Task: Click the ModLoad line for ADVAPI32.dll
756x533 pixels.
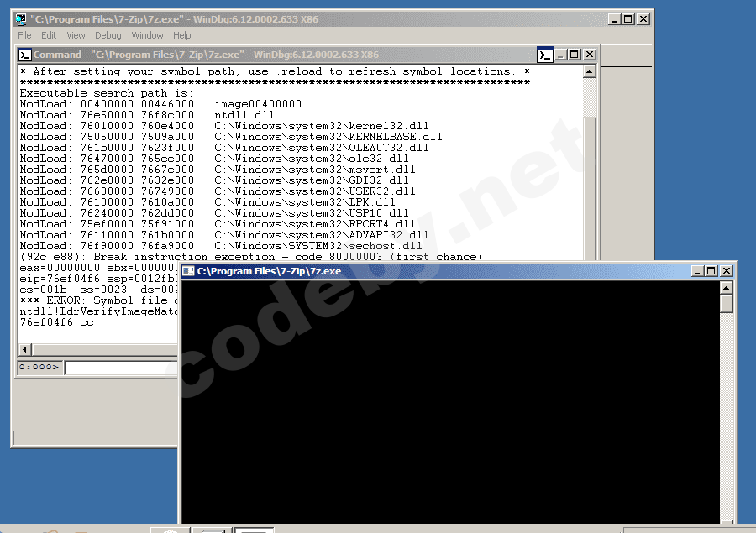Action: tap(223, 235)
